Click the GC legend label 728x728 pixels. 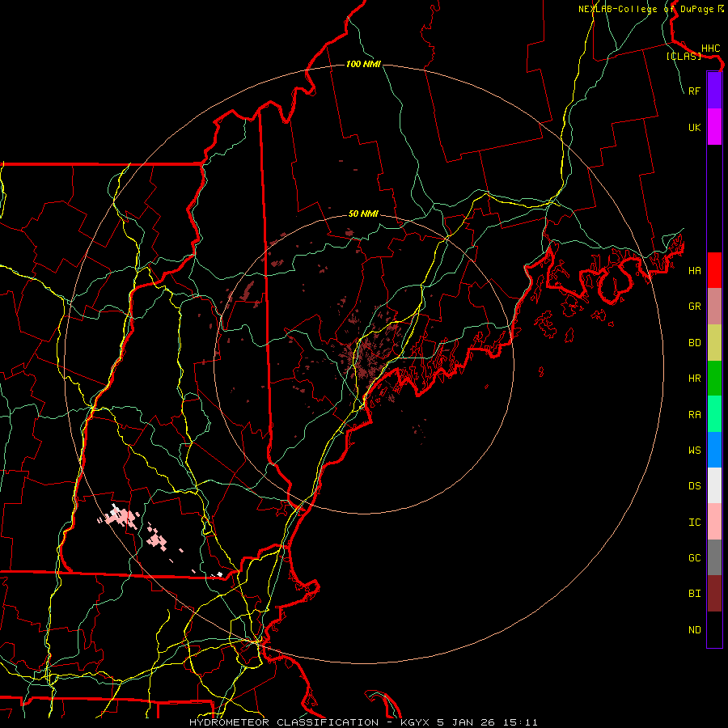(x=694, y=558)
